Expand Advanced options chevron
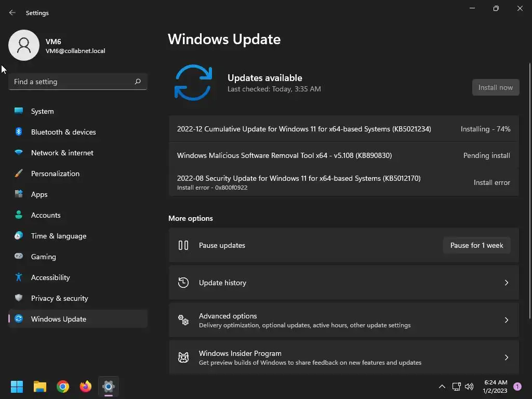532x399 pixels. (x=506, y=320)
